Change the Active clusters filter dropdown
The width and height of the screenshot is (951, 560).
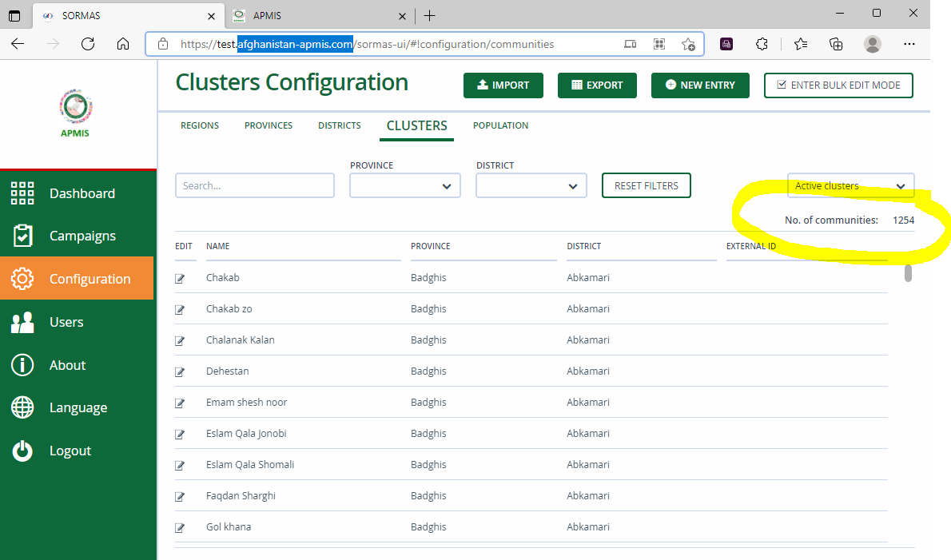pos(850,185)
